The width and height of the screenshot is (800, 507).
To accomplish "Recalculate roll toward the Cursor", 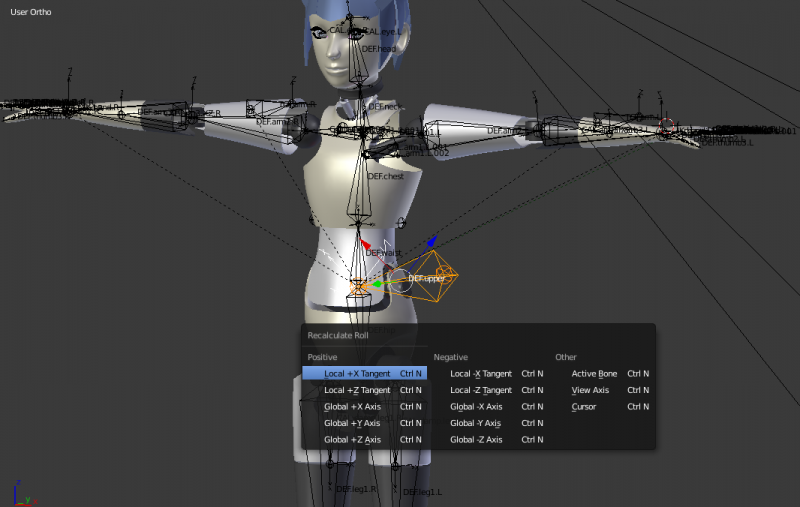I will [603, 407].
